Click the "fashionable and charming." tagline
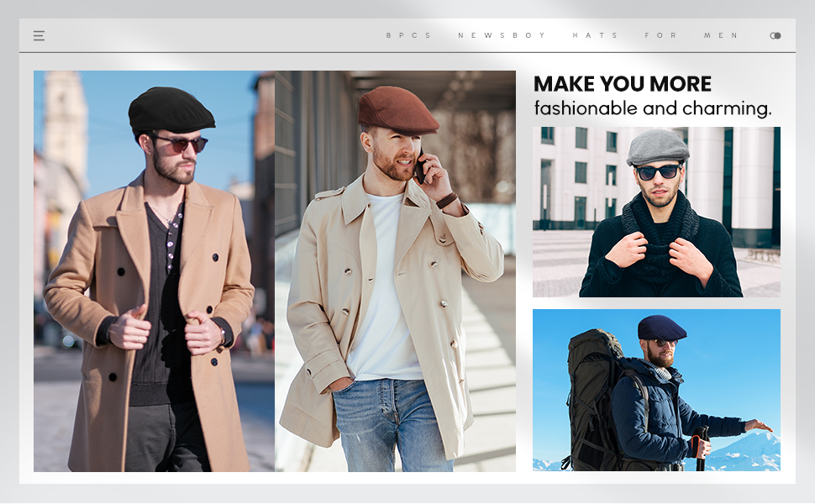The width and height of the screenshot is (815, 504). click(x=653, y=108)
